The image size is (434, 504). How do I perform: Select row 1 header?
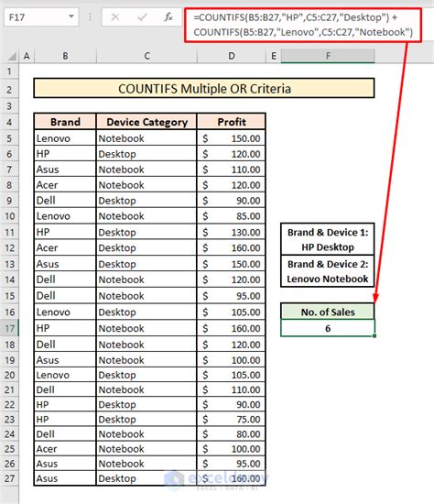pyautogui.click(x=9, y=71)
